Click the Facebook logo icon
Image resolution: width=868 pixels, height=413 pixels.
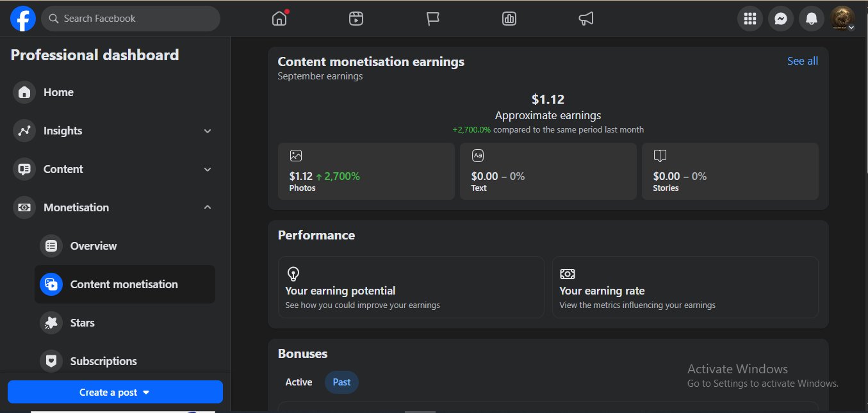click(x=23, y=19)
